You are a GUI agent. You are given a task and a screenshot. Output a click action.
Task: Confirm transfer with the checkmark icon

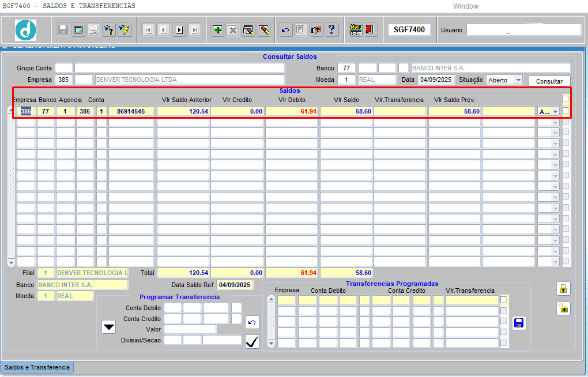tap(252, 342)
